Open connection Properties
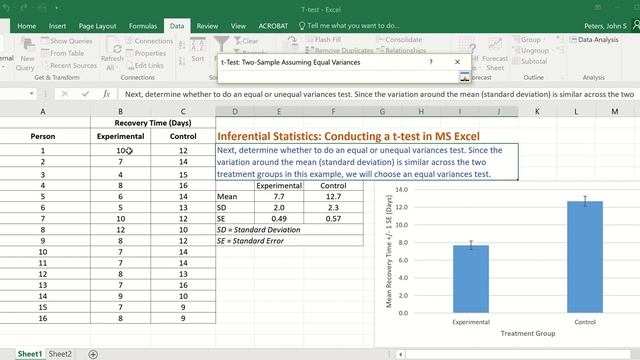 click(x=146, y=53)
